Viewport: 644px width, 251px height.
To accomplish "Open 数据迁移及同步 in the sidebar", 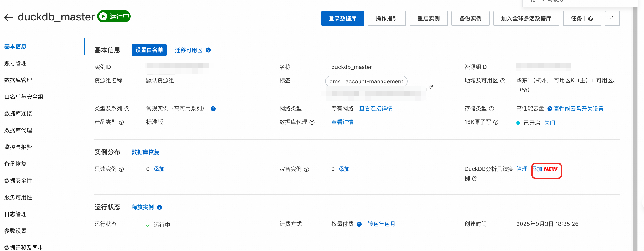I will click(x=24, y=247).
